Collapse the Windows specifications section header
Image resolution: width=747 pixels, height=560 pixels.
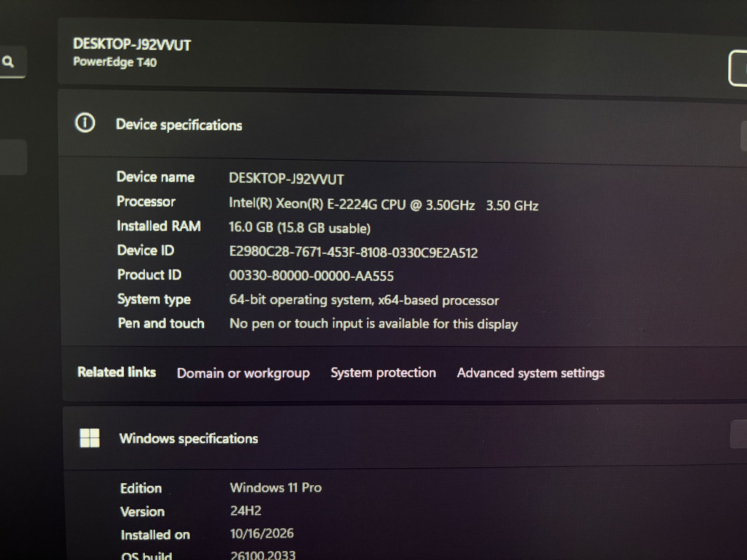(x=405, y=438)
